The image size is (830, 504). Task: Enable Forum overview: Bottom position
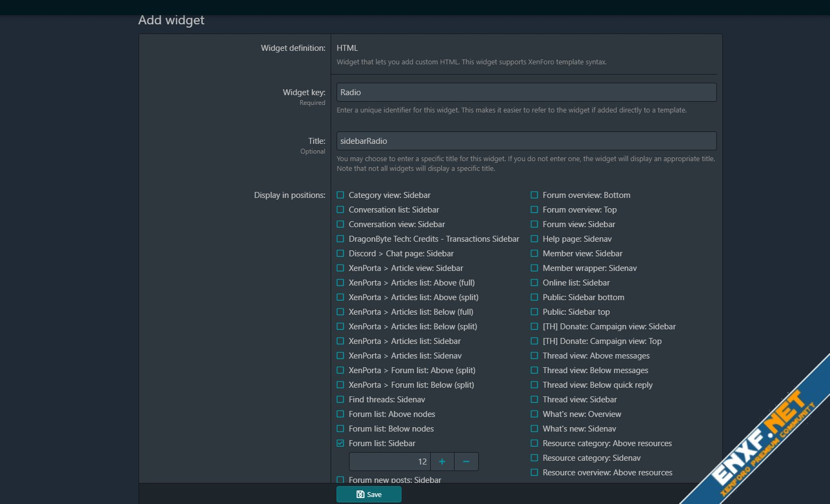click(x=535, y=195)
